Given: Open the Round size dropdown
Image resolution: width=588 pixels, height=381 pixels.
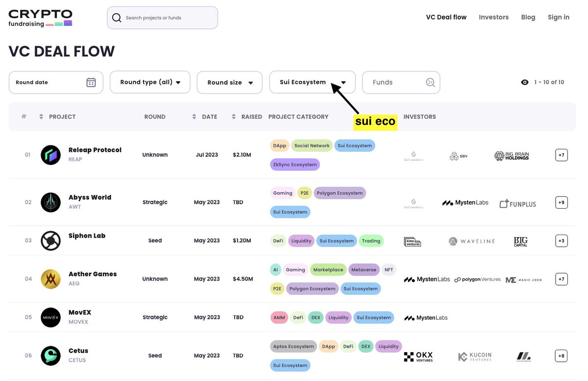Looking at the screenshot, I should [230, 82].
